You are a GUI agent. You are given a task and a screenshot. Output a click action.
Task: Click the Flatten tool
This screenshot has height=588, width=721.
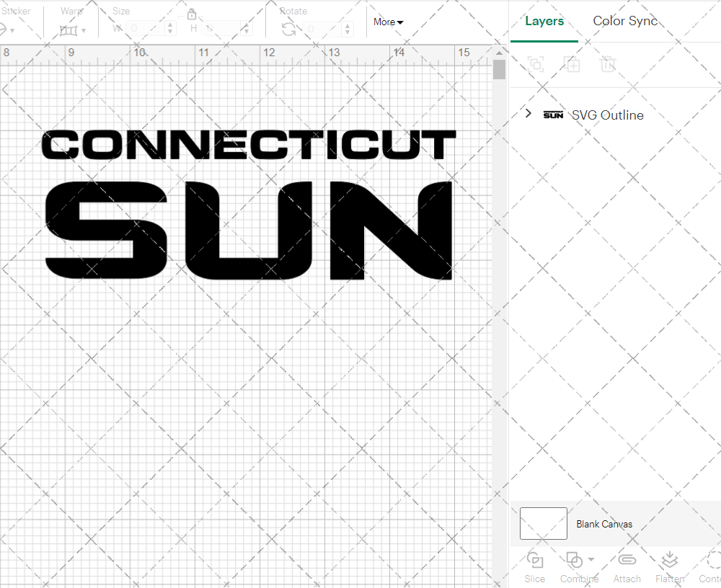669,567
